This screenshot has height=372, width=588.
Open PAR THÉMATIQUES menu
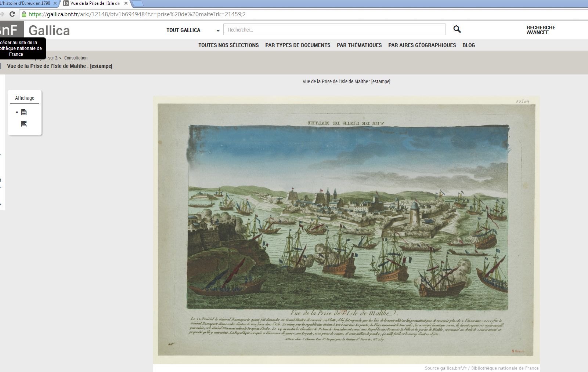359,45
